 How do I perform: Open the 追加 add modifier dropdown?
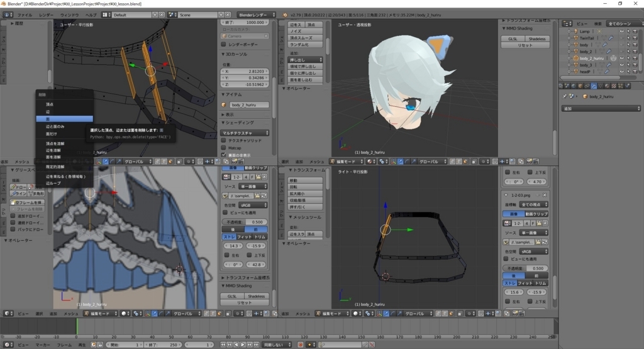pos(601,108)
